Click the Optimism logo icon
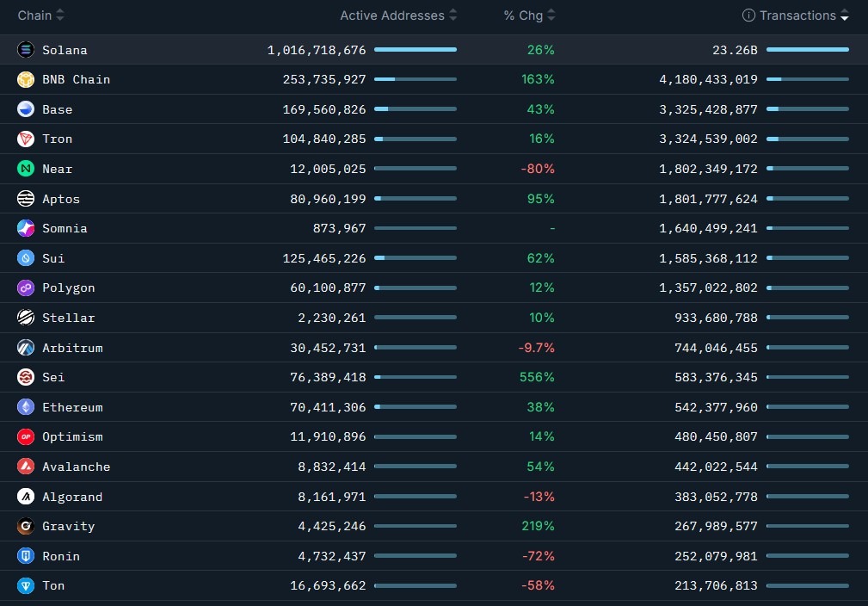 click(26, 437)
